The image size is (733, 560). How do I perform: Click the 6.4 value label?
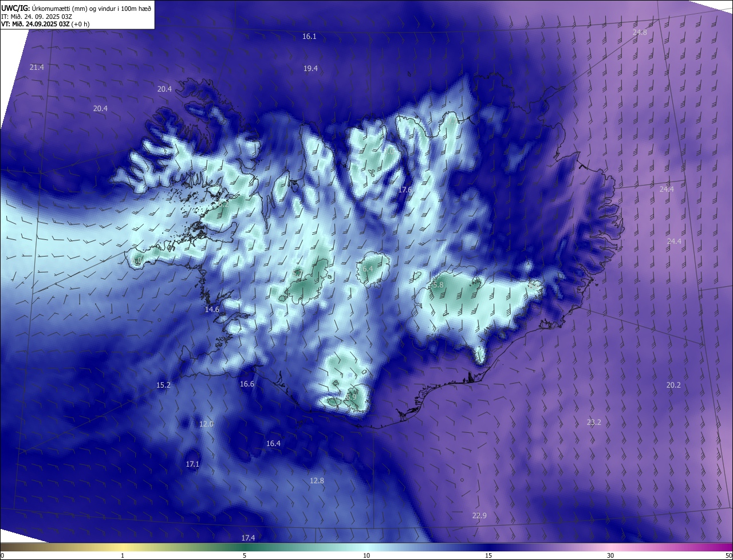(x=368, y=269)
